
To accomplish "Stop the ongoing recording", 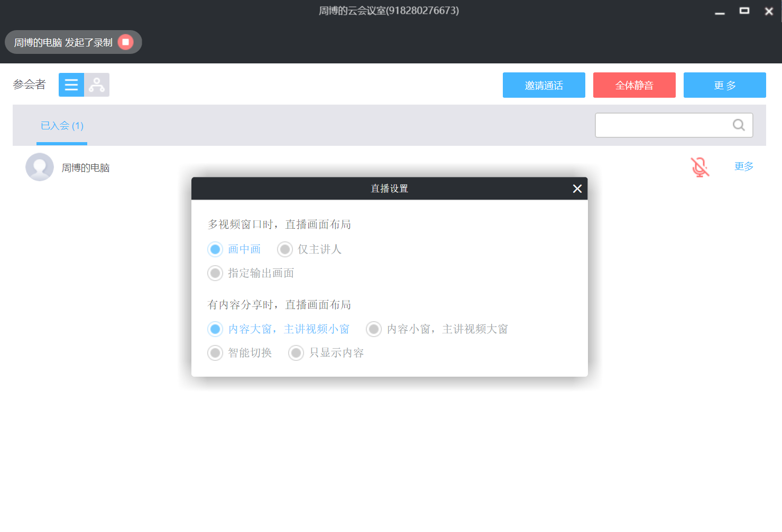I will 125,42.
